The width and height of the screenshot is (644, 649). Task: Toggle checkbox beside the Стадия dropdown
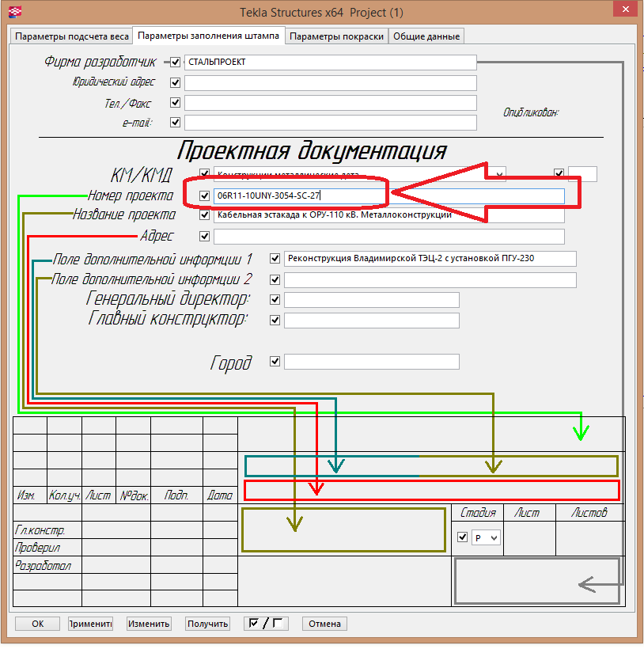[462, 537]
